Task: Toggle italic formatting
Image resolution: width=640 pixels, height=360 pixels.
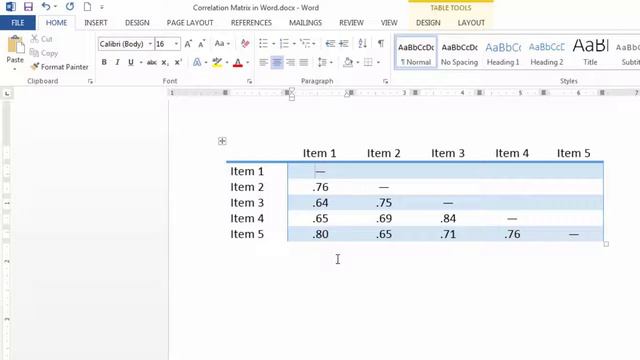Action: point(118,62)
